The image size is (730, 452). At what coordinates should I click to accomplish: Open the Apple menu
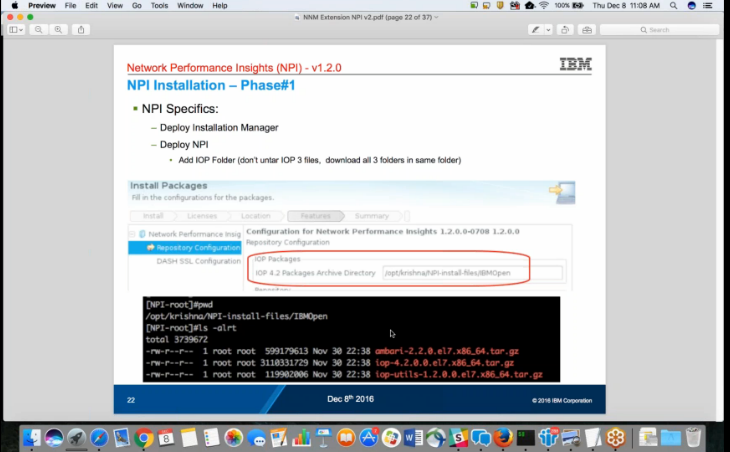(x=14, y=6)
